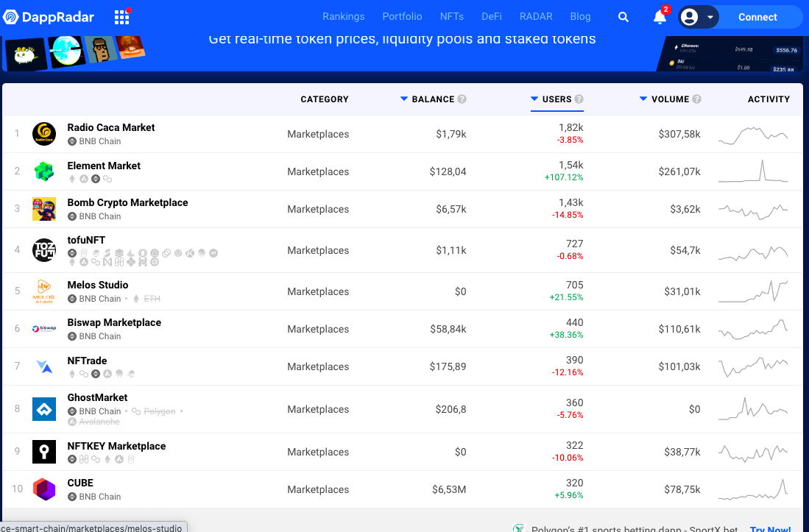This screenshot has height=532, width=809.
Task: Open the notifications bell
Action: (660, 17)
